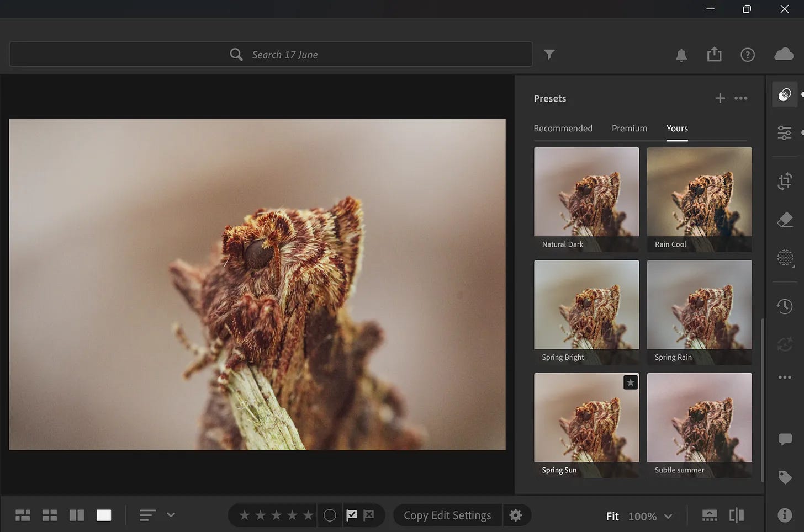Screen dimensions: 804x532
Task: Open the cloud sync status
Action: pos(784,54)
